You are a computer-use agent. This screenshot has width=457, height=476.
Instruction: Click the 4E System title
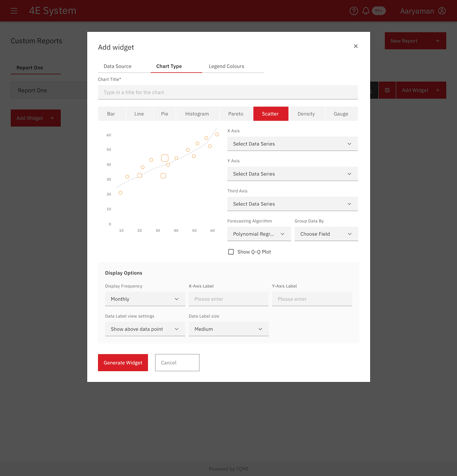point(52,11)
